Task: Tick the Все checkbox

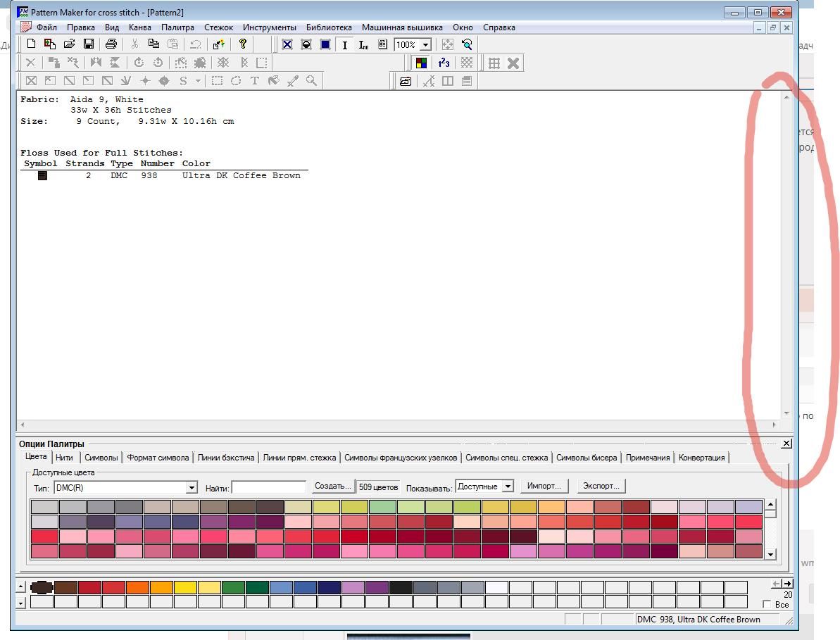Action: point(767,605)
